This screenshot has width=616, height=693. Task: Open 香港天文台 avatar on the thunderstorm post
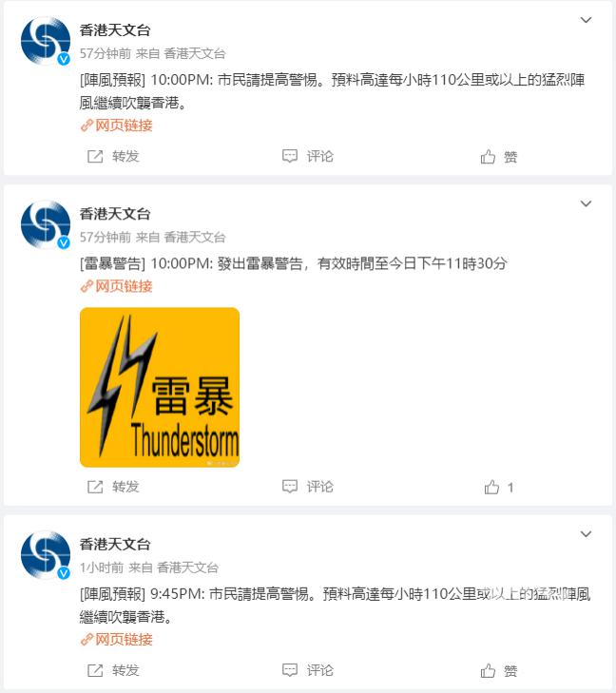46,224
